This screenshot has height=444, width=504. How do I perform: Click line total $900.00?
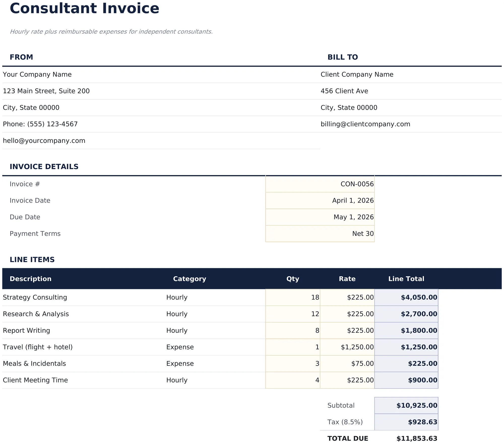(406, 380)
